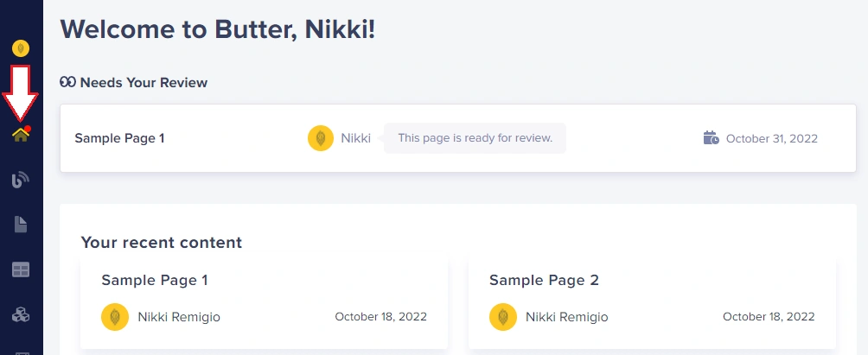Image resolution: width=868 pixels, height=355 pixels.
Task: Click the Your recent content heading
Action: coord(162,242)
